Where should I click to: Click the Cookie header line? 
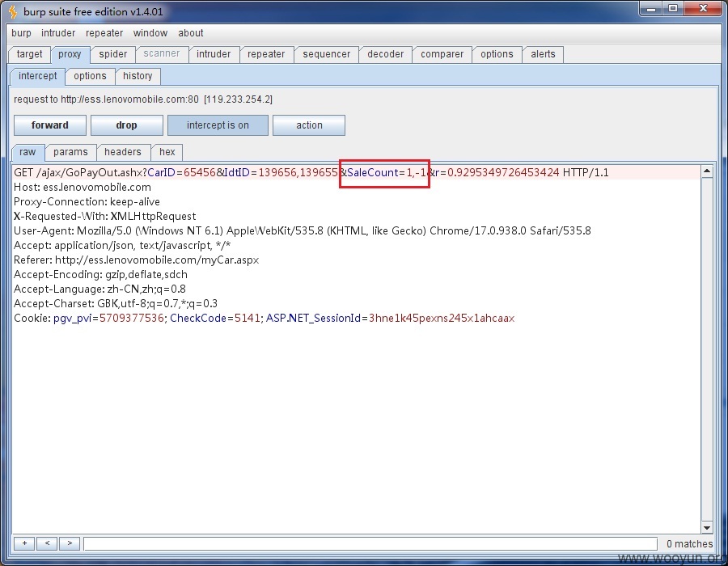click(265, 319)
